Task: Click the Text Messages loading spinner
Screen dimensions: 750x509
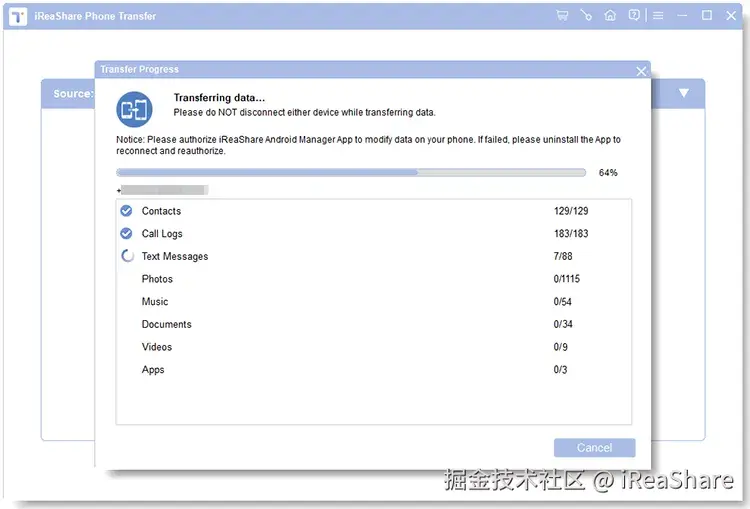Action: (127, 256)
